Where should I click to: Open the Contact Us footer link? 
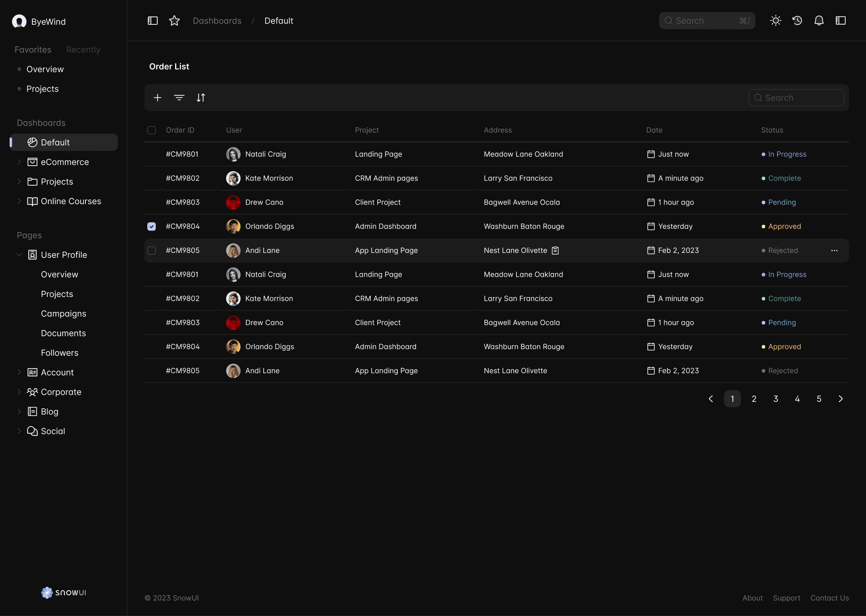point(830,598)
